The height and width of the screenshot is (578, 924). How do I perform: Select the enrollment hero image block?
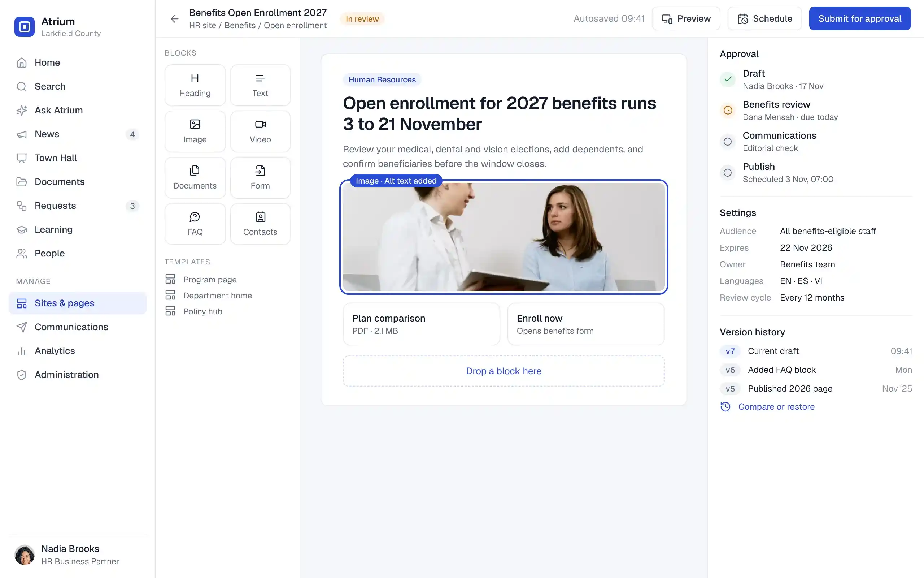[x=504, y=237]
